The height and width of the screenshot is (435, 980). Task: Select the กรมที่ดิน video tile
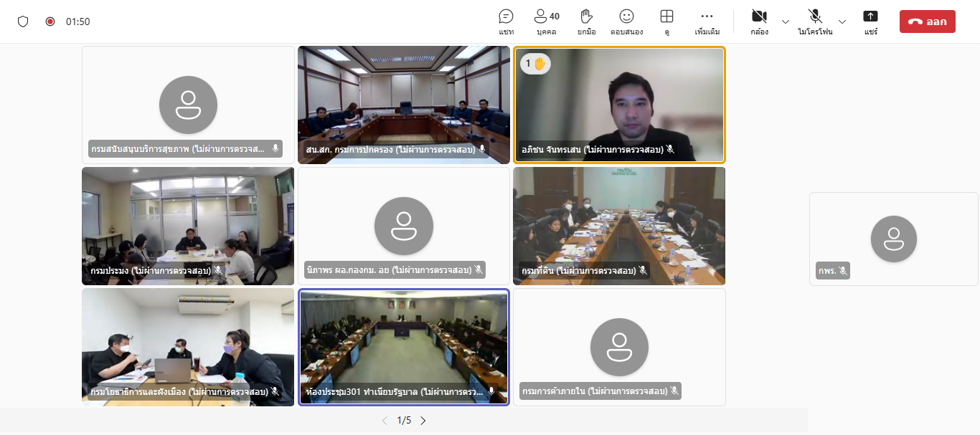coord(618,225)
